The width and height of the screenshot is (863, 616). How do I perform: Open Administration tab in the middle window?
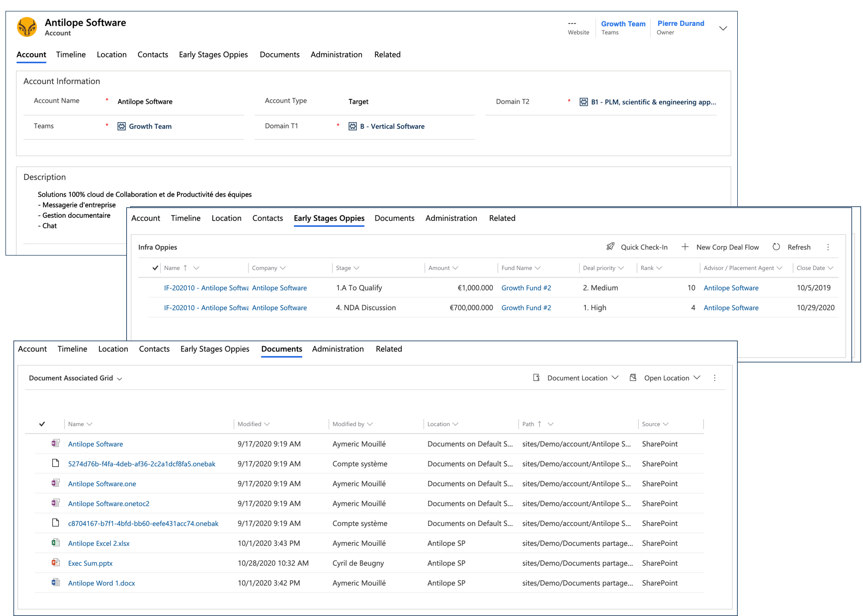451,218
